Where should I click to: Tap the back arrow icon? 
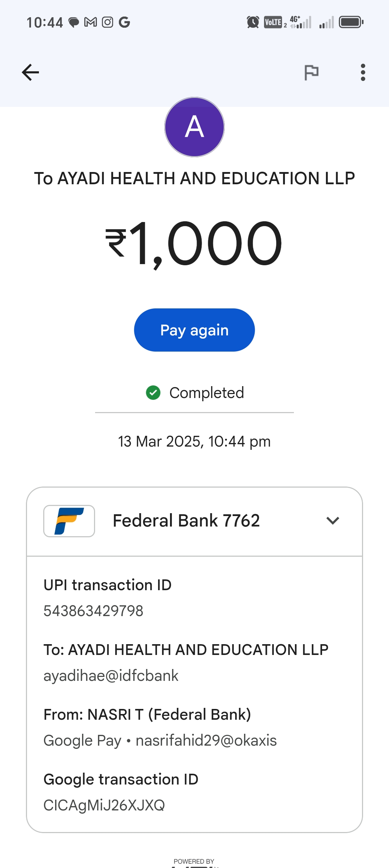click(30, 72)
